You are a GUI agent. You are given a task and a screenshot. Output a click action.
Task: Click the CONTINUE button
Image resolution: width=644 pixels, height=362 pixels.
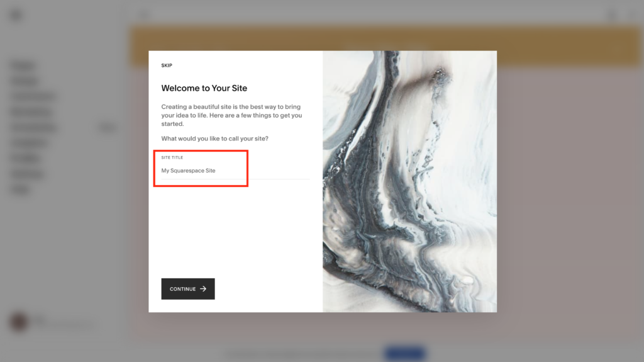187,289
